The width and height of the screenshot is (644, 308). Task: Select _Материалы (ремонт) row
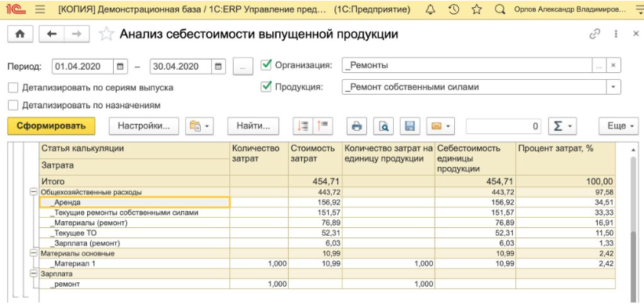pyautogui.click(x=135, y=223)
